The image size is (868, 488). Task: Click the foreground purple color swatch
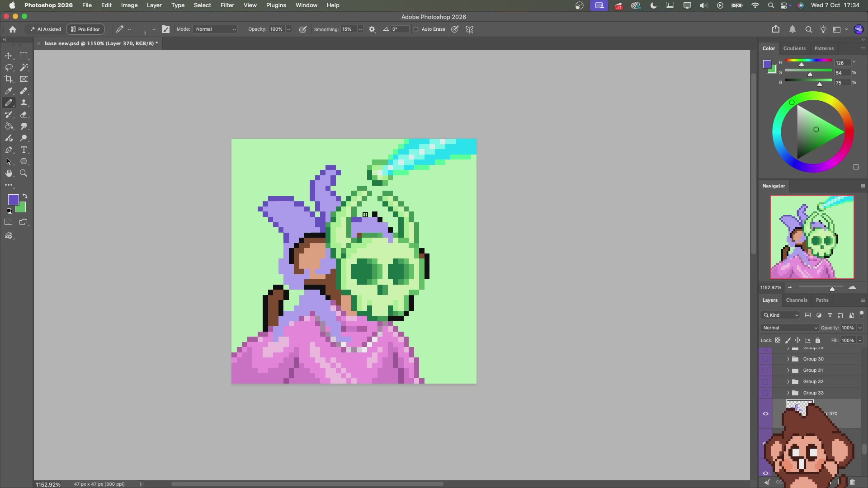click(x=13, y=200)
